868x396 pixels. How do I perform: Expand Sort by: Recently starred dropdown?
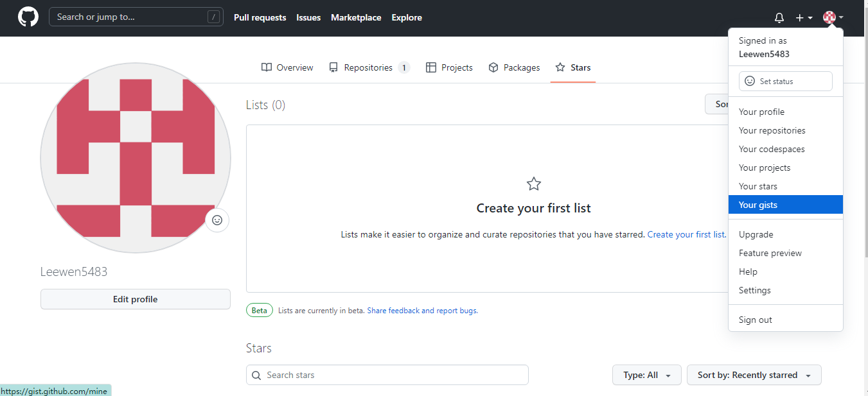754,375
